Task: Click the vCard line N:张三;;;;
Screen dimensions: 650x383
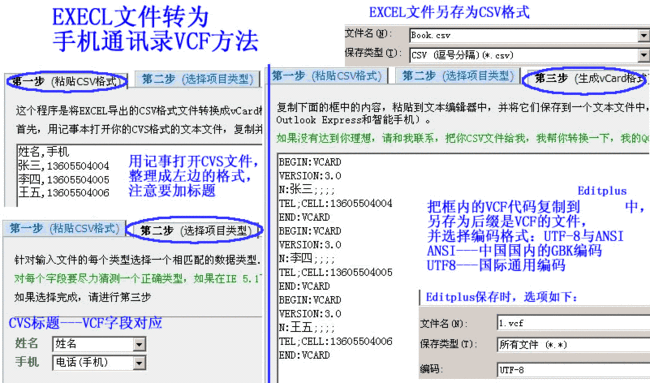Action: point(307,190)
